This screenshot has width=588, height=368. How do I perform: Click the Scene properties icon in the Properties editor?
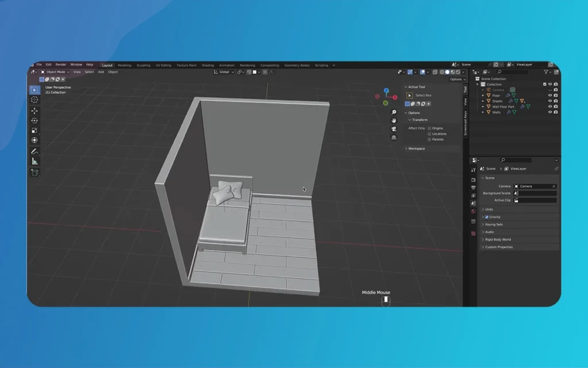click(474, 204)
